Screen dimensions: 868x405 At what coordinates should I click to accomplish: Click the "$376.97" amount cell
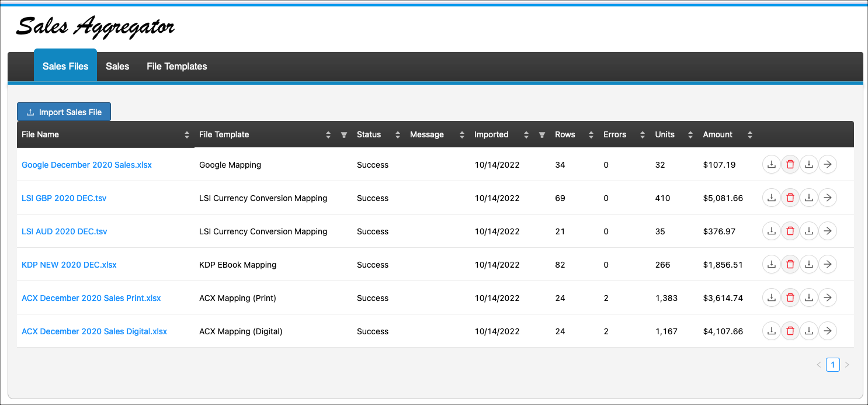pyautogui.click(x=720, y=231)
